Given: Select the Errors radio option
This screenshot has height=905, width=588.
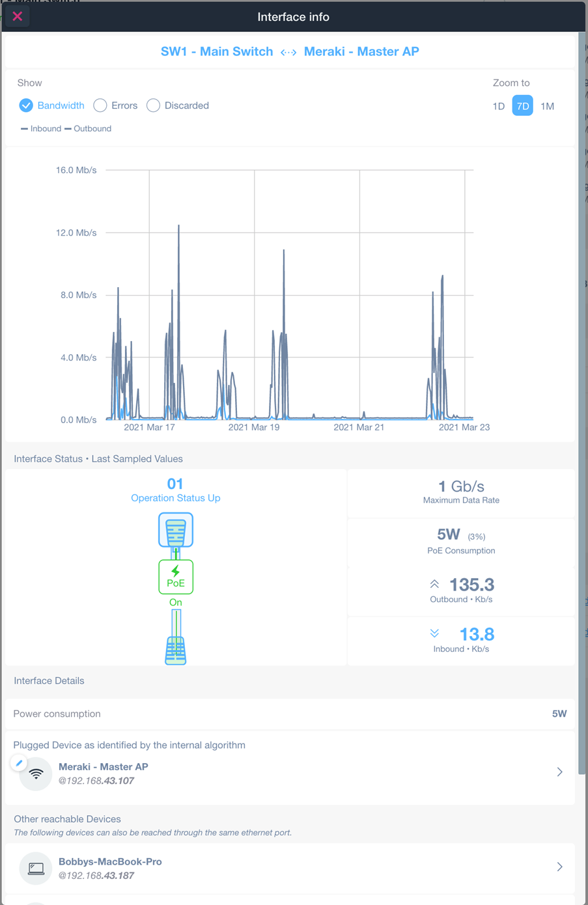Looking at the screenshot, I should [x=100, y=105].
